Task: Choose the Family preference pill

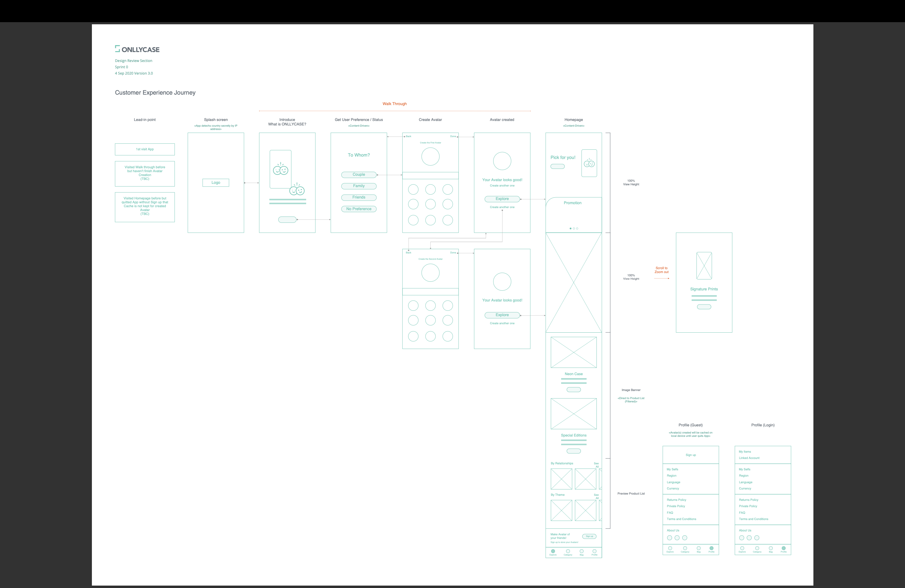Action: pos(359,186)
